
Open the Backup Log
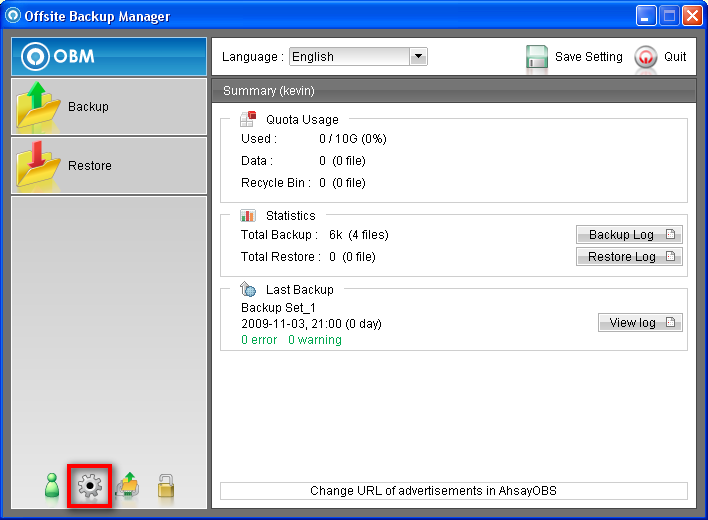tap(629, 235)
